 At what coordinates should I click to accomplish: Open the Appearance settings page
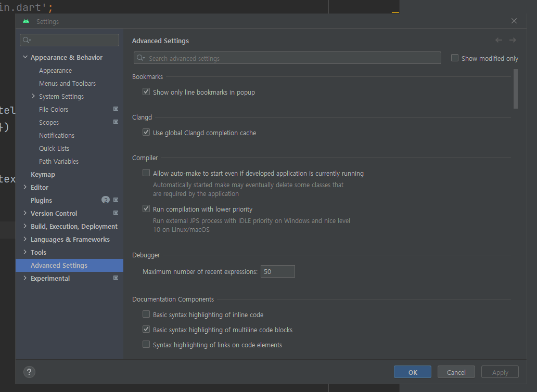[56, 71]
